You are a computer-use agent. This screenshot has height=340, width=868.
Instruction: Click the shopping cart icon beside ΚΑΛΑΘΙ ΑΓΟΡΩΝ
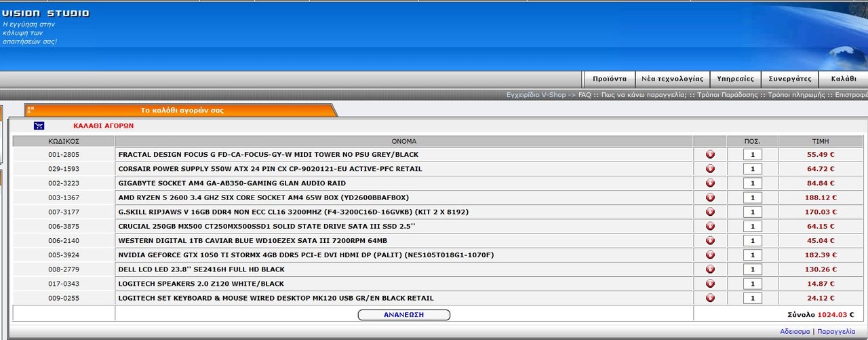[x=39, y=126]
